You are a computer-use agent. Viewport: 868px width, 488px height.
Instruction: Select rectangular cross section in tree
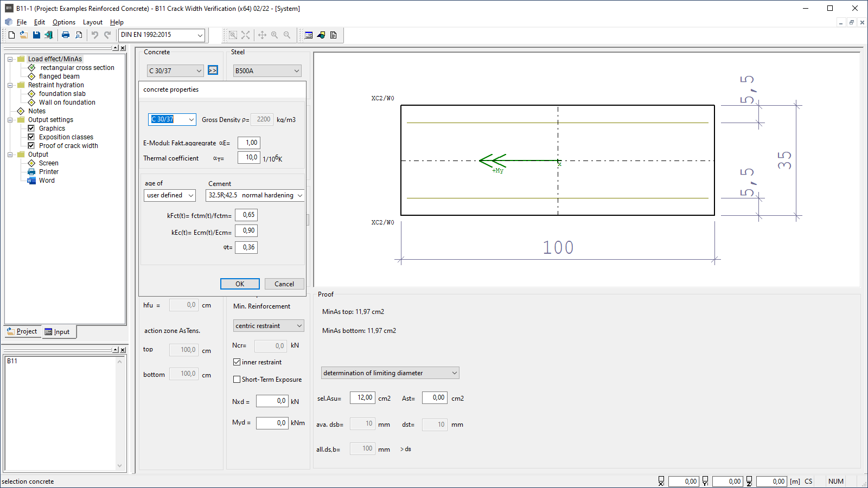click(x=77, y=68)
